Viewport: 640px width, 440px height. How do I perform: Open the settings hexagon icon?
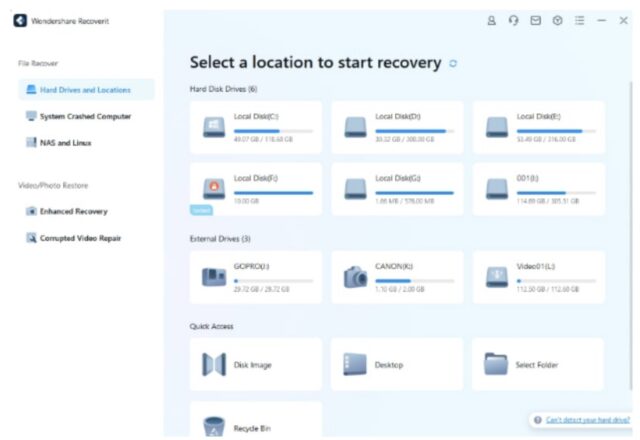click(x=557, y=20)
